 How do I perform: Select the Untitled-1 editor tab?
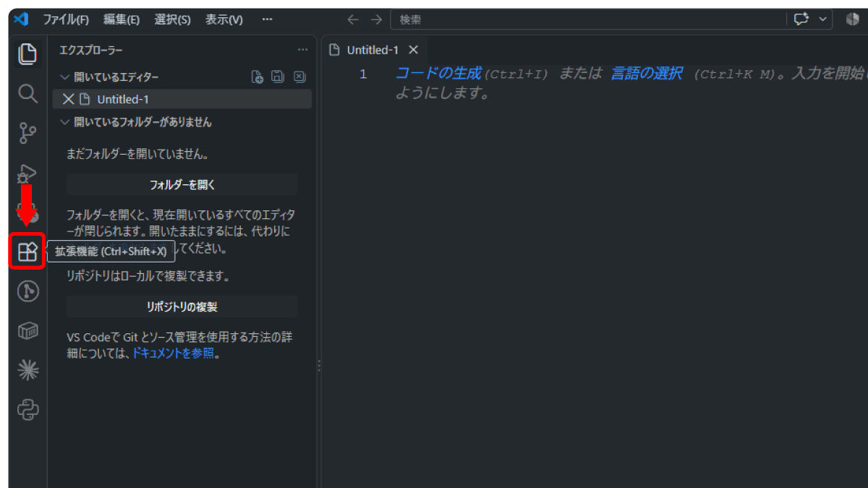point(374,50)
